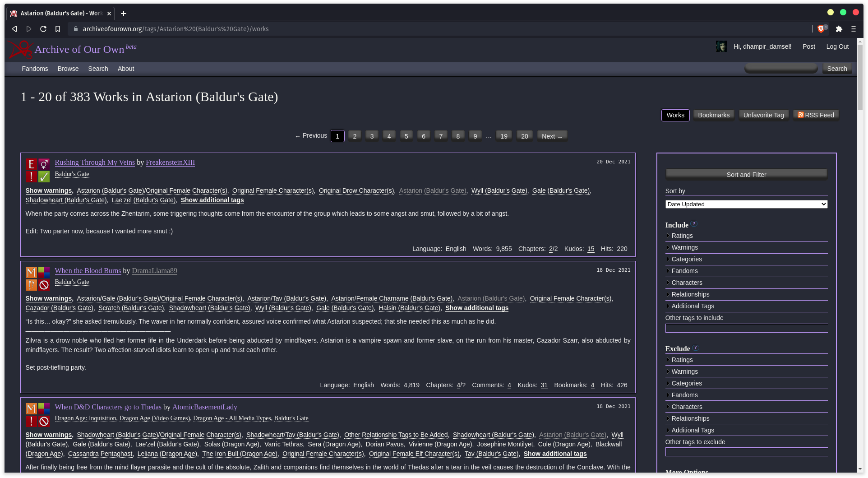The width and height of the screenshot is (868, 478).
Task: Open the About menu
Action: (126, 69)
